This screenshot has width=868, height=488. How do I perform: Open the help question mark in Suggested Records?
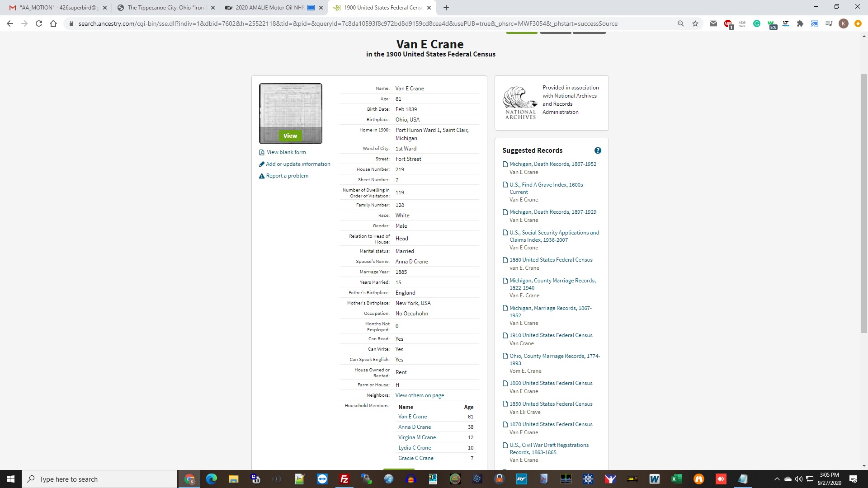point(598,150)
